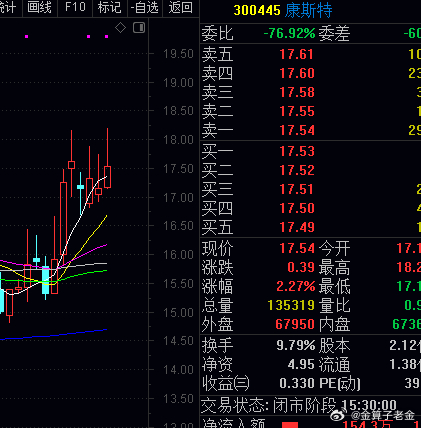Open the F10 company info
The image size is (421, 428).
tap(75, 7)
